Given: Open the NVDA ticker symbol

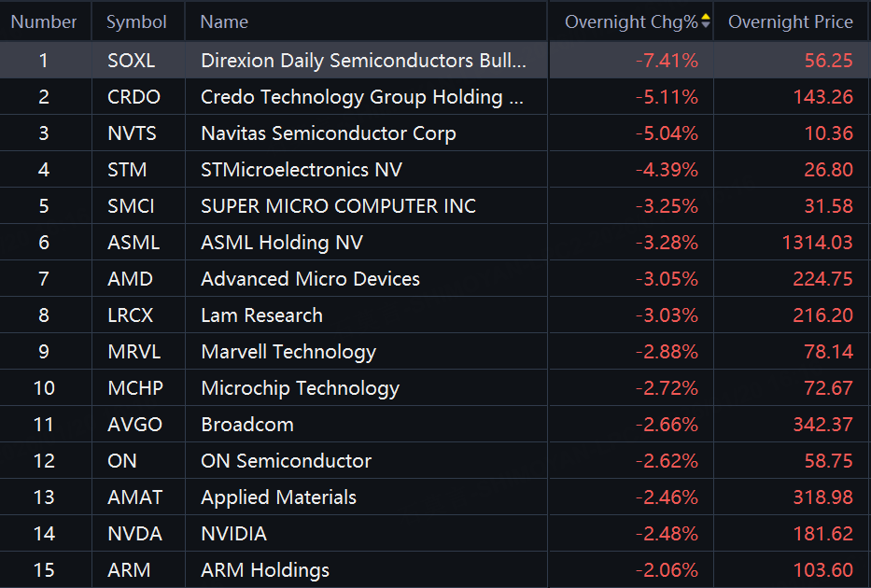Looking at the screenshot, I should pos(134,534).
